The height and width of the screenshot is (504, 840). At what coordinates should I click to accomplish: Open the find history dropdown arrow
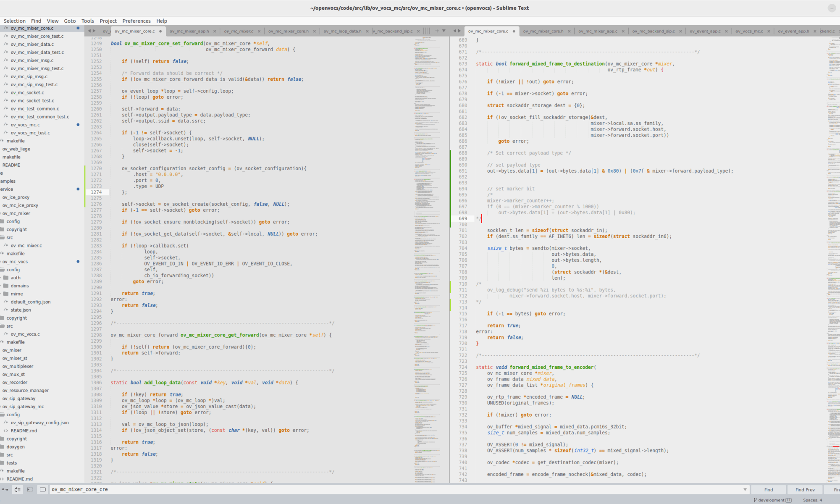[x=745, y=490]
